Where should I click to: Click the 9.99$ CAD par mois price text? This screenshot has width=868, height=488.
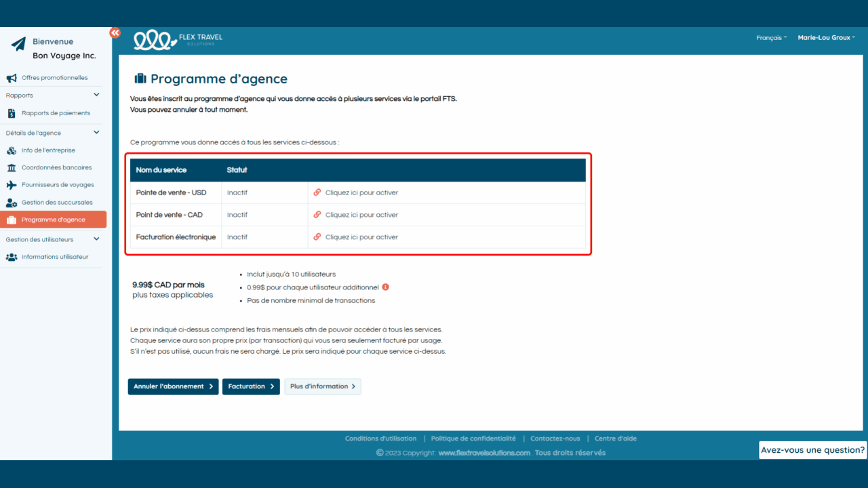168,285
